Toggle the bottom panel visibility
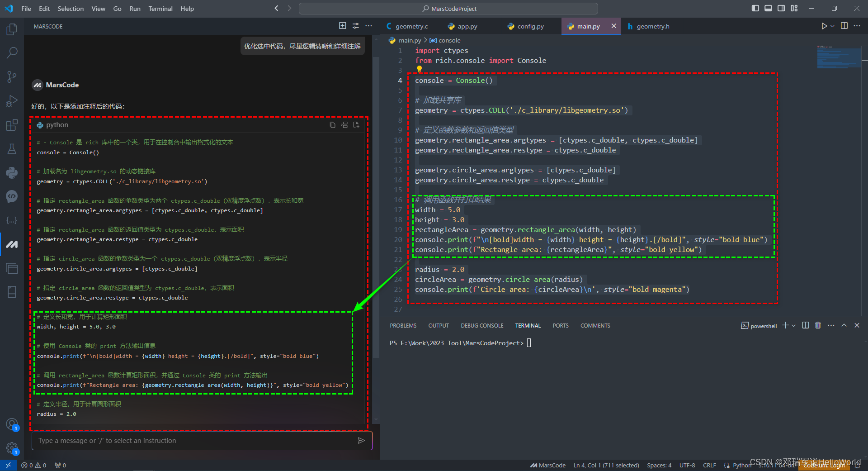Screen dimensions: 868x471 coord(768,8)
